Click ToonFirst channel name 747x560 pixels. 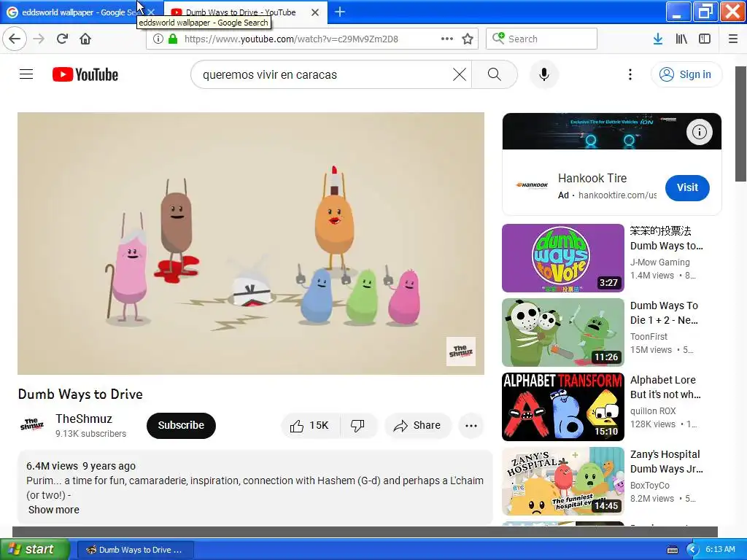click(x=649, y=336)
